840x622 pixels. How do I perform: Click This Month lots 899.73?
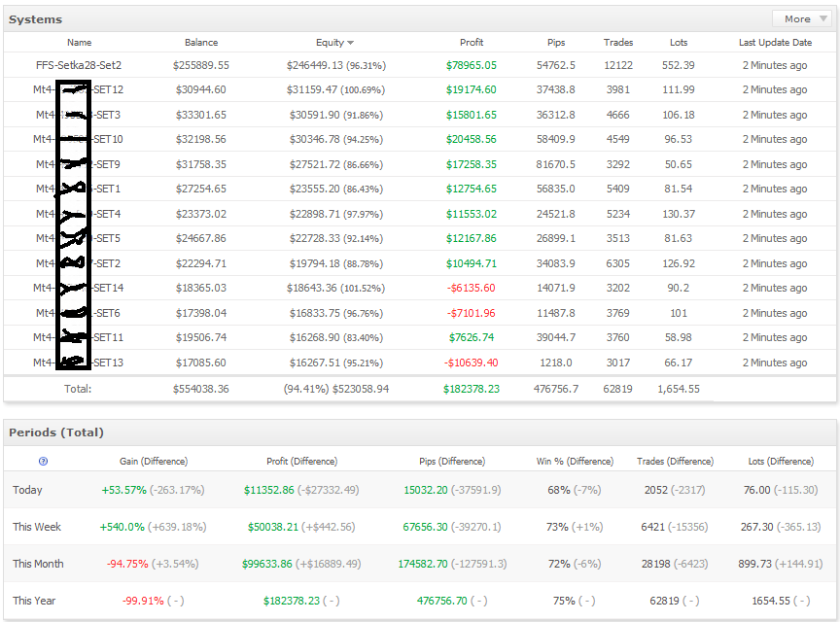[754, 564]
